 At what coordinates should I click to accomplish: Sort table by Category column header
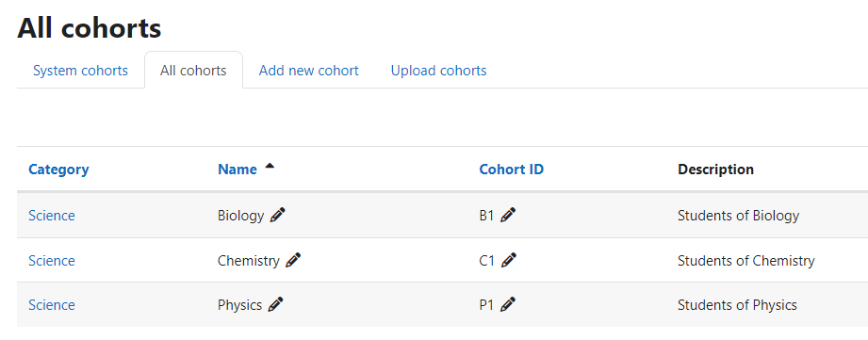(x=58, y=170)
